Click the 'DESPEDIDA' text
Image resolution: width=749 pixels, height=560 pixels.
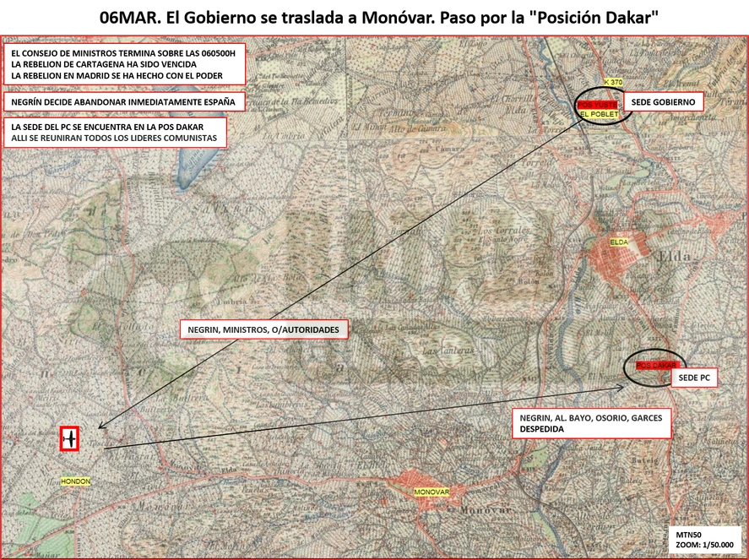541,429
